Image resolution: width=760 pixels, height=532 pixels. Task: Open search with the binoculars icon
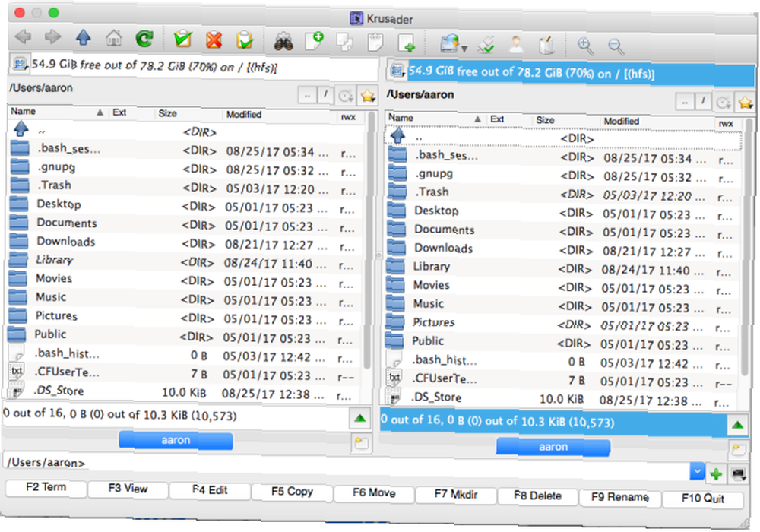coord(283,41)
